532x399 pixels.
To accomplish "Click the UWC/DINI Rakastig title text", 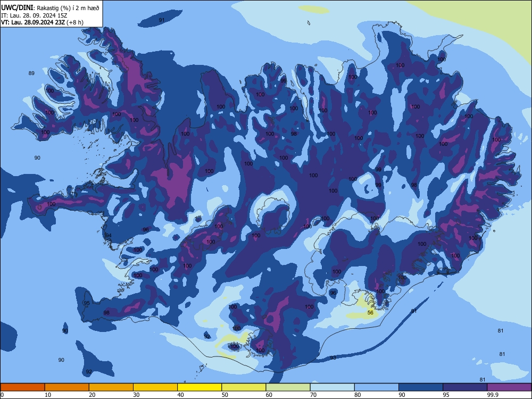I will (50, 7).
